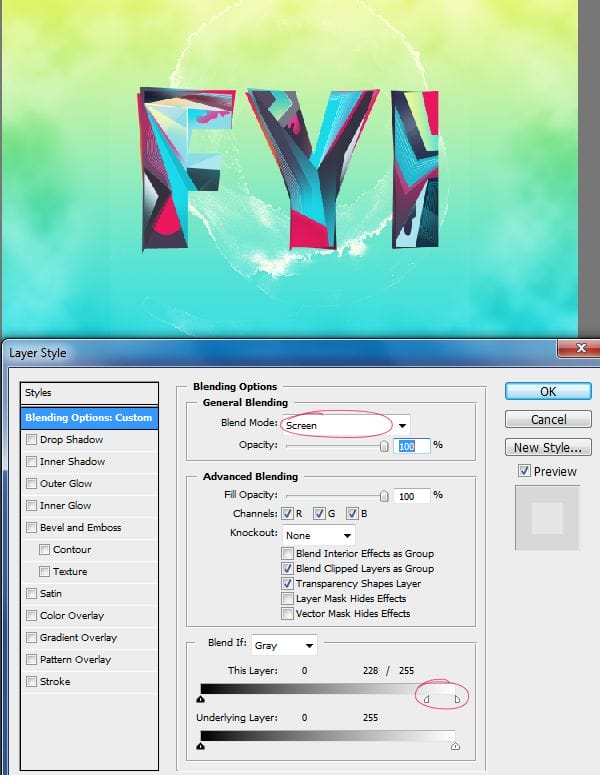The width and height of the screenshot is (600, 775).
Task: Enable the Bevel and Emboss checkbox
Action: click(x=32, y=527)
